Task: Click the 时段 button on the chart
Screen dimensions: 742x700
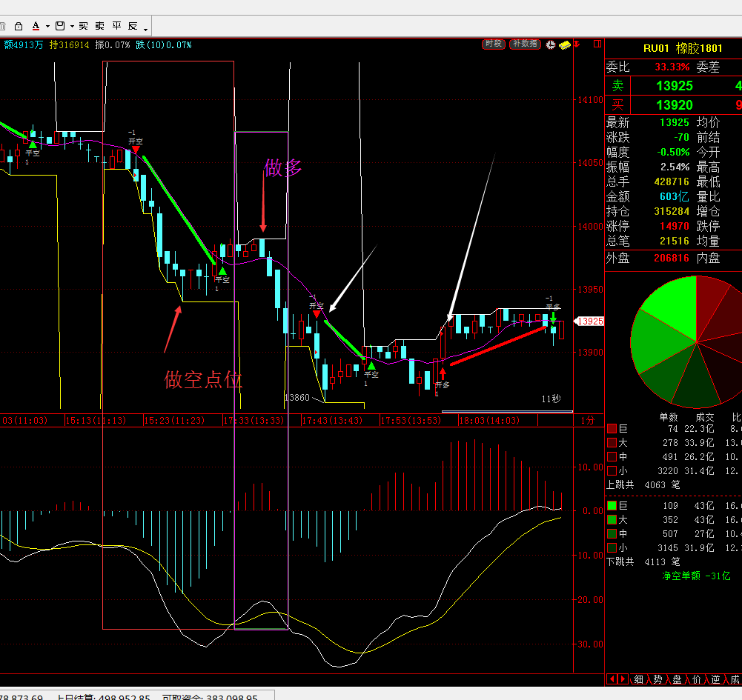Action: click(494, 44)
